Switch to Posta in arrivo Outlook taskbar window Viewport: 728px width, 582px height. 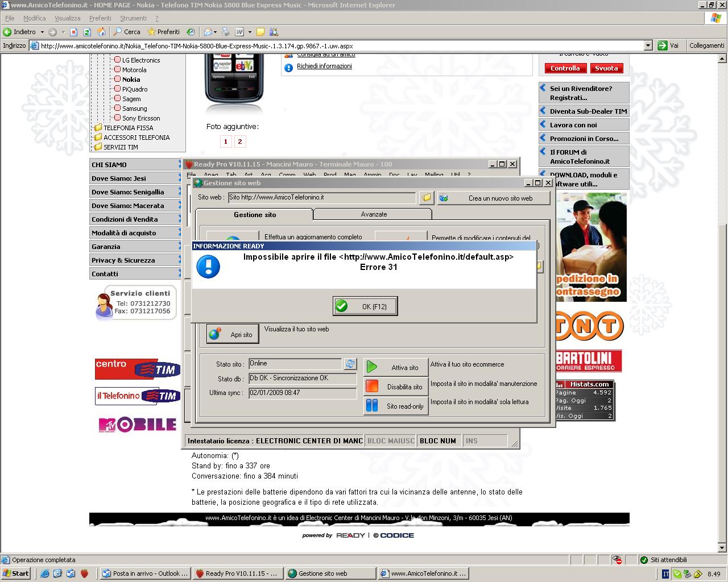coord(144,573)
